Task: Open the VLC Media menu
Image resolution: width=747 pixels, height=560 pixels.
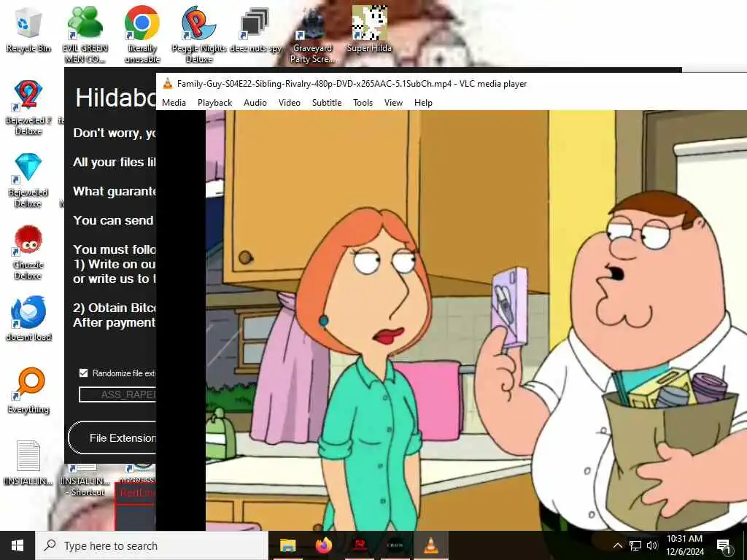Action: click(x=174, y=103)
